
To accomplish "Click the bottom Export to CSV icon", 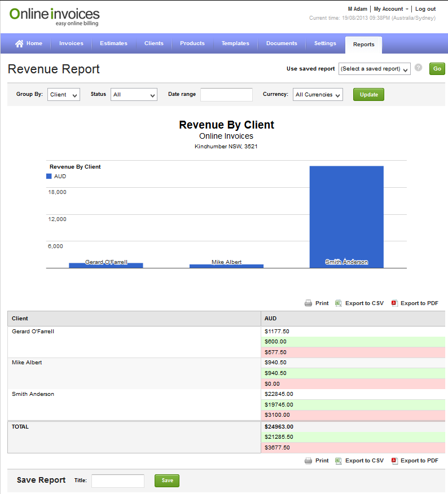I will [x=339, y=461].
